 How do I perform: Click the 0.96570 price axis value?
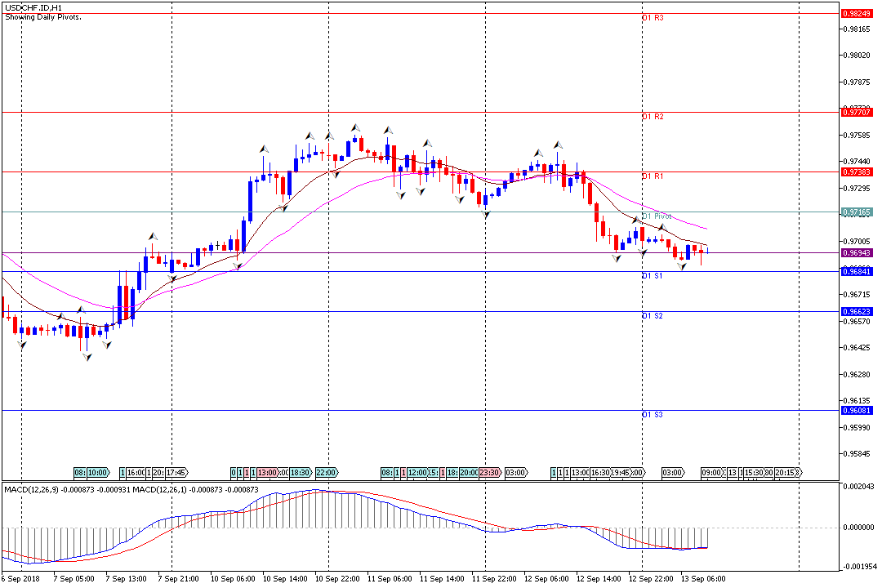(857, 322)
